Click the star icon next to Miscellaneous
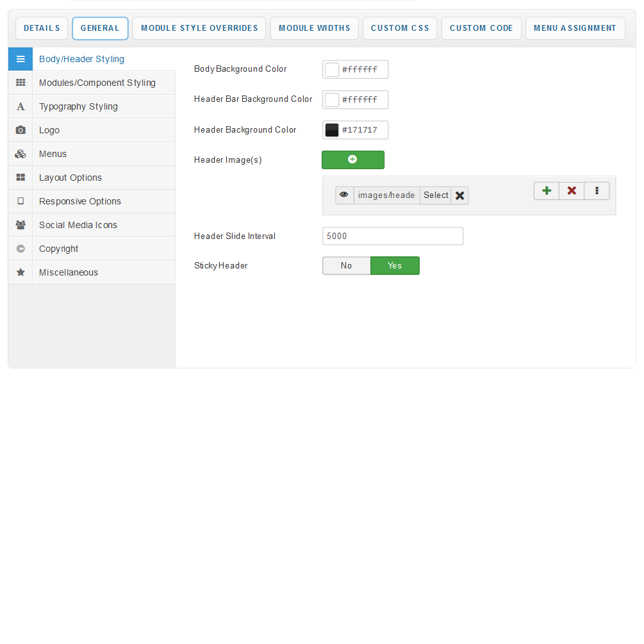The height and width of the screenshot is (644, 644). (21, 272)
